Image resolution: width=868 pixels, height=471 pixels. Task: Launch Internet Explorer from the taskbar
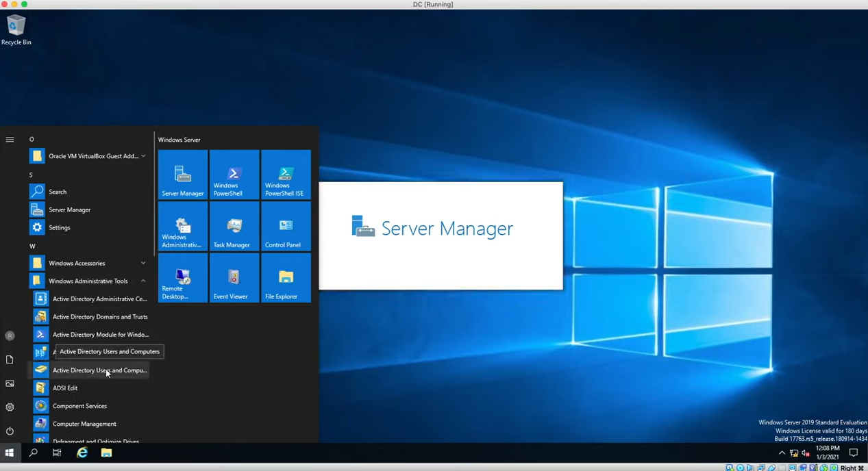tap(82, 453)
